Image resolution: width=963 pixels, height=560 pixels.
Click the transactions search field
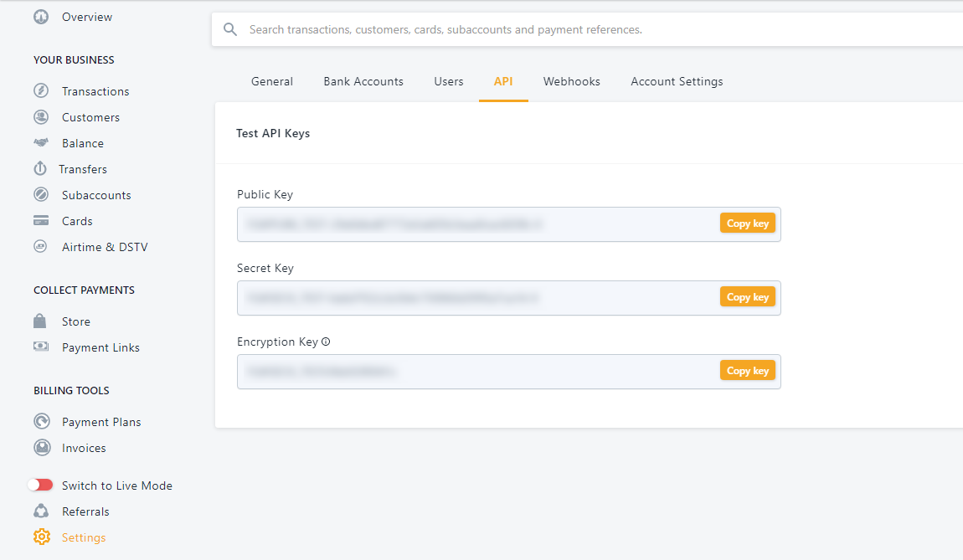pos(586,30)
